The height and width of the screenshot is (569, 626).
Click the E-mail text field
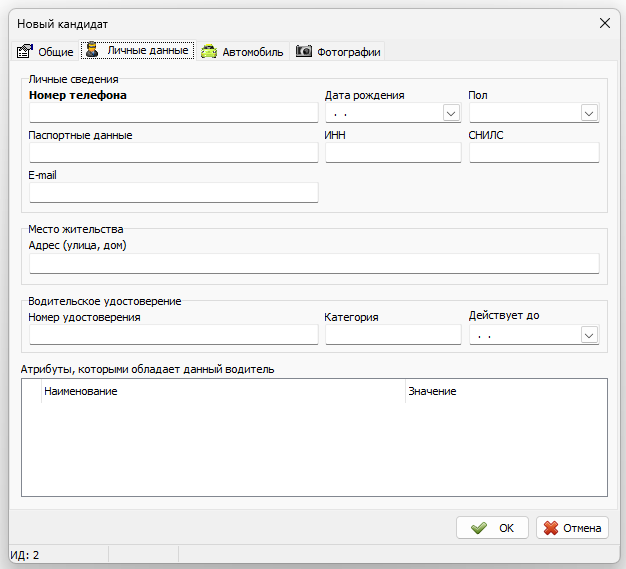174,193
